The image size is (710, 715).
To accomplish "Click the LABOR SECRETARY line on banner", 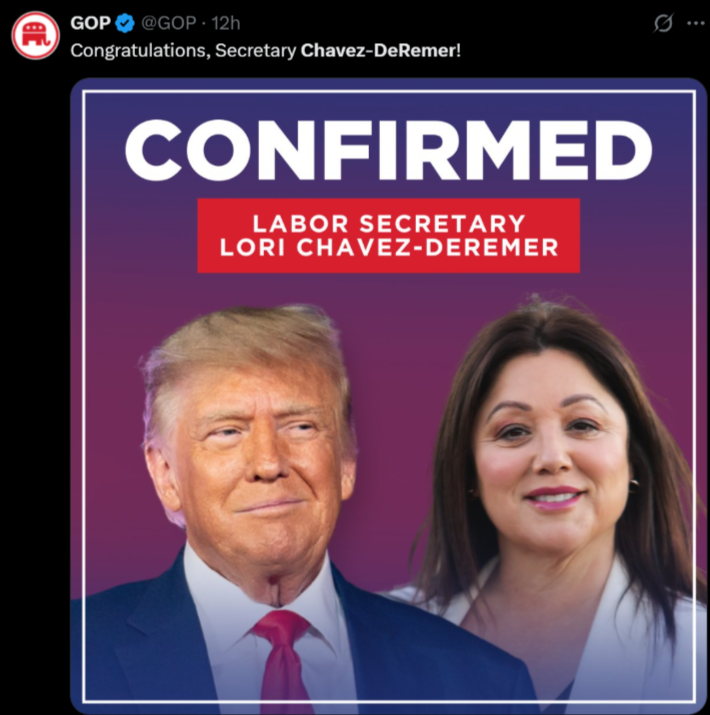I will point(389,223).
